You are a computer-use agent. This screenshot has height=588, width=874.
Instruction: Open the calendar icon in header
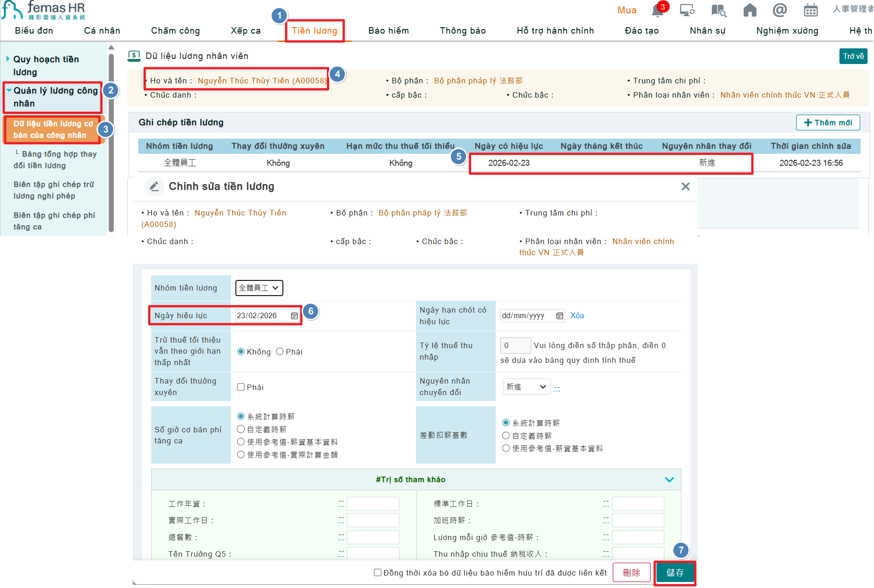[x=810, y=10]
